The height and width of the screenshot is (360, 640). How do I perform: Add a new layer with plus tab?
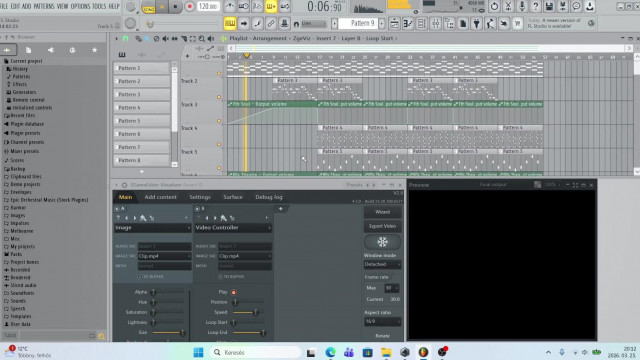click(x=280, y=209)
